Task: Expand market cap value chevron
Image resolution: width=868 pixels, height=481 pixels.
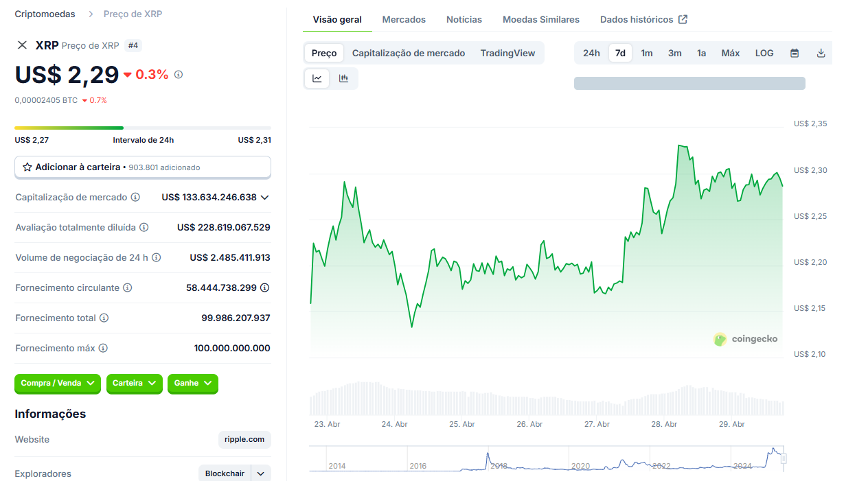Action: tap(265, 197)
